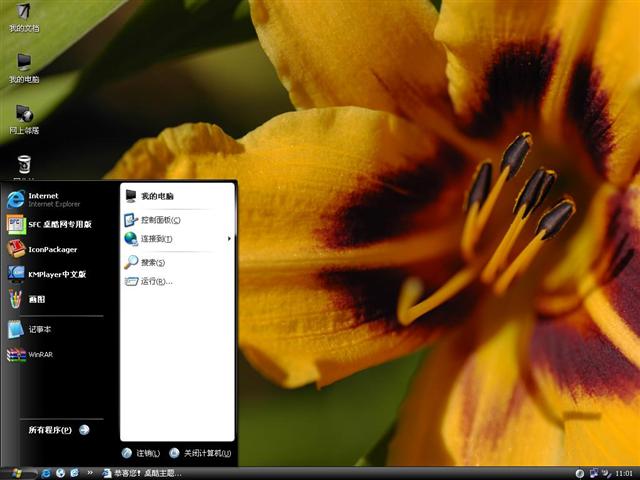This screenshot has width=640, height=480.
Task: Switch to the 桌酷主题 taskbar window button
Action: tap(141, 473)
